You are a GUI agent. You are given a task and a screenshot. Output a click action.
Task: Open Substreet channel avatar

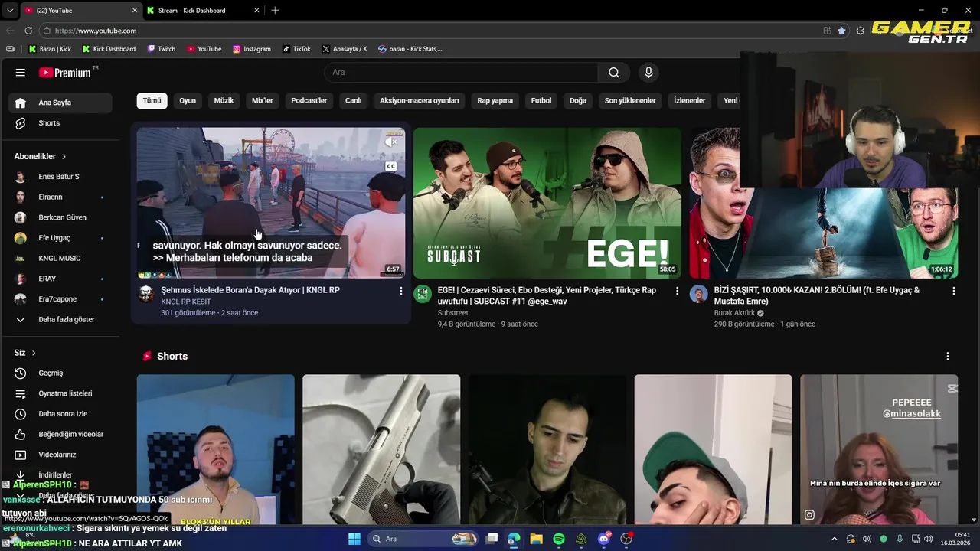(x=423, y=294)
